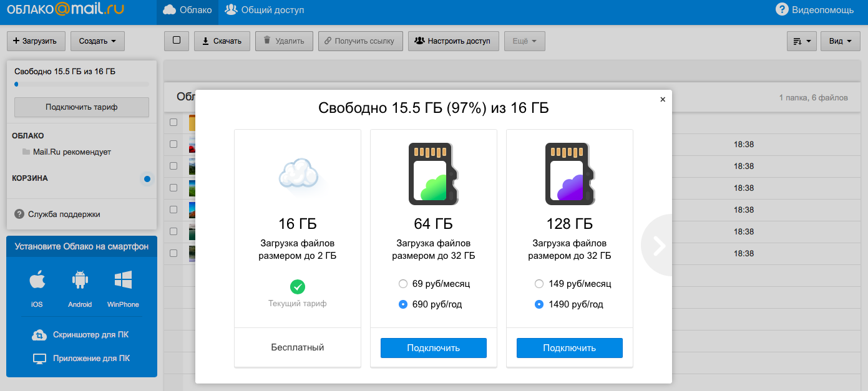Close the tariff popup with X

[x=663, y=99]
